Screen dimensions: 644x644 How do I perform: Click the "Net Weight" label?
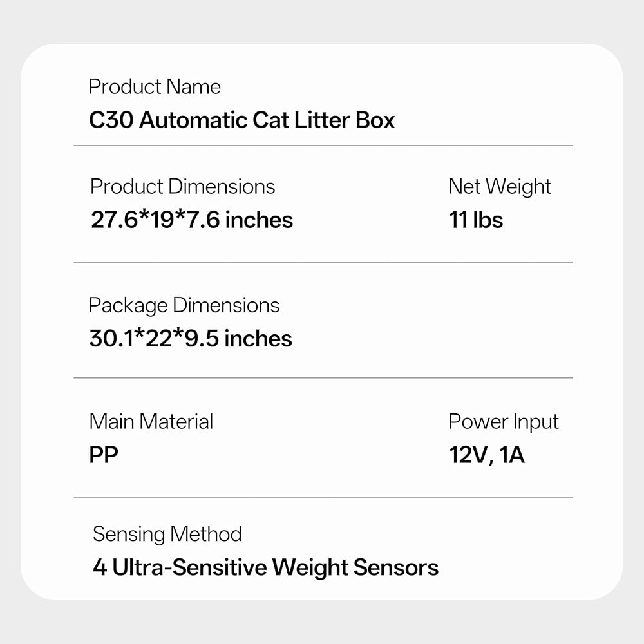[499, 187]
